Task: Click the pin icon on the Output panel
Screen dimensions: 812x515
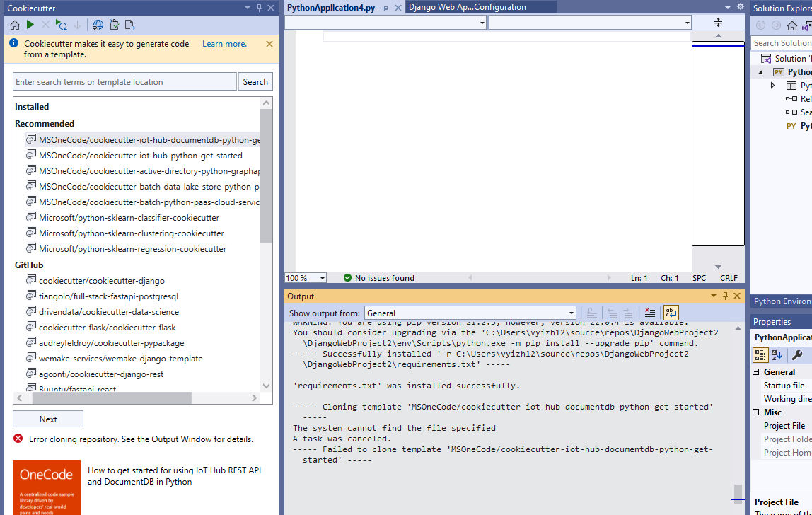Action: [724, 296]
